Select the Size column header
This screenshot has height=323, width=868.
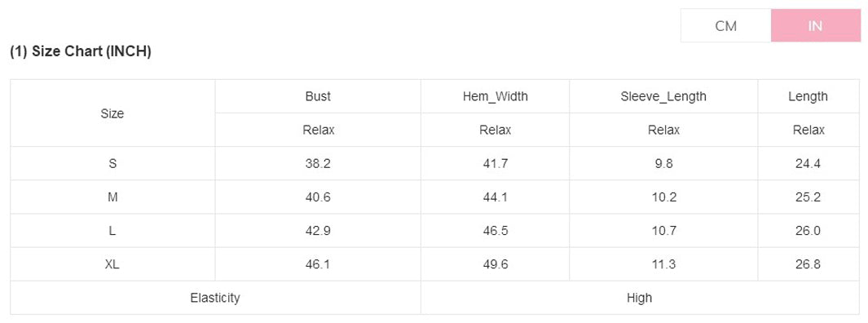tap(112, 113)
